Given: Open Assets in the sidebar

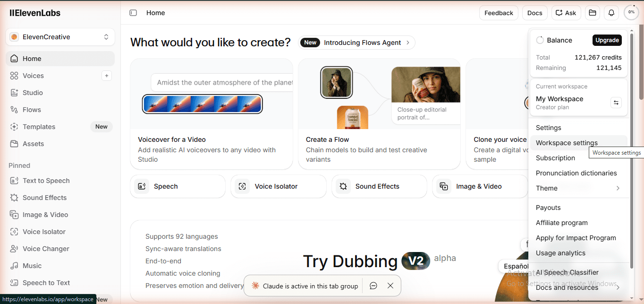Looking at the screenshot, I should coord(60,144).
